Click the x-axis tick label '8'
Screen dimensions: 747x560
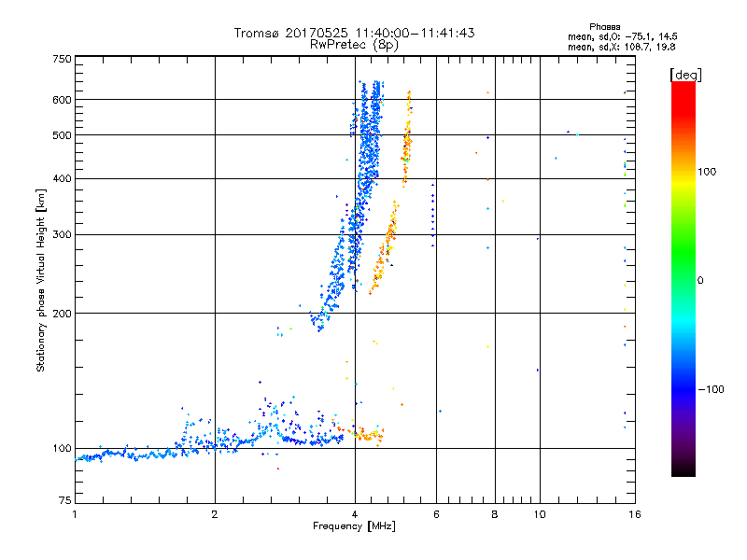click(495, 514)
